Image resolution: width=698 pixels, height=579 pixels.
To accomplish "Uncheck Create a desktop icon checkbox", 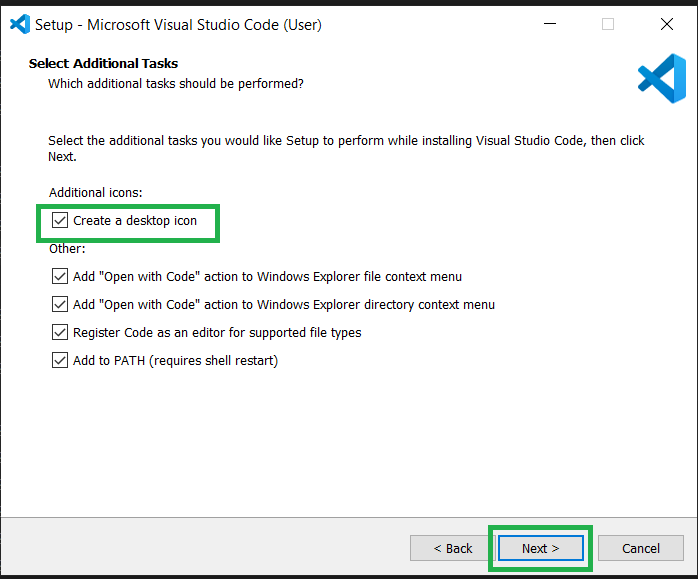I will point(60,220).
